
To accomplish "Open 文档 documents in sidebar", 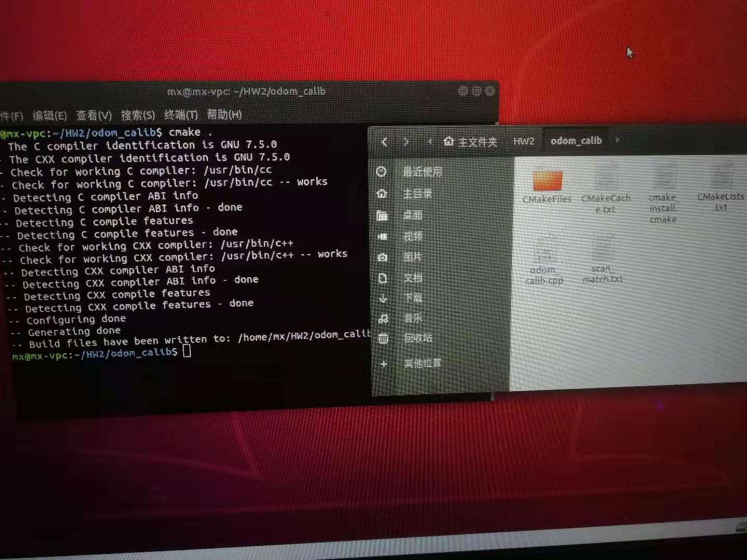I will click(413, 278).
